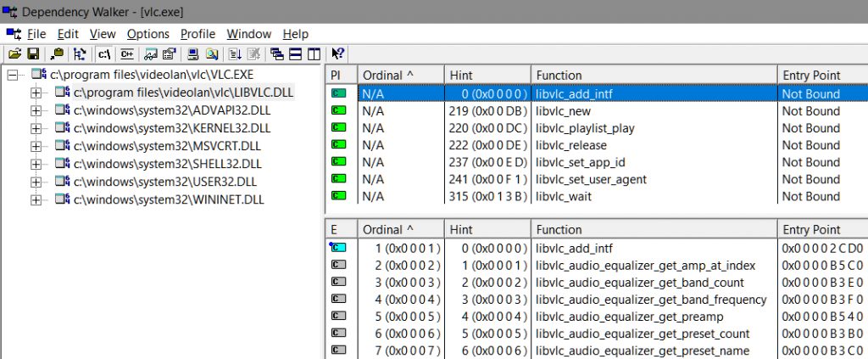This screenshot has width=868, height=359.
Task: Click the Tile Horizontally toolbar icon
Action: [296, 53]
